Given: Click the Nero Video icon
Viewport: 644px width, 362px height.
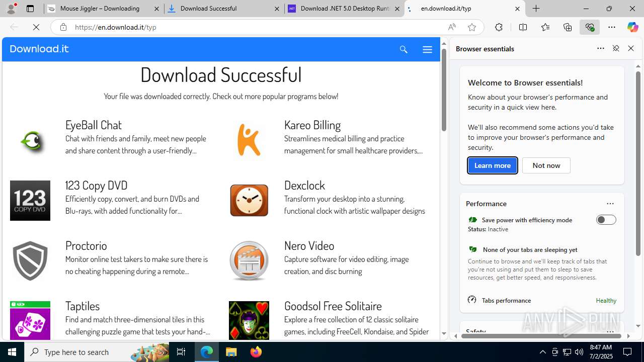Looking at the screenshot, I should point(249,260).
